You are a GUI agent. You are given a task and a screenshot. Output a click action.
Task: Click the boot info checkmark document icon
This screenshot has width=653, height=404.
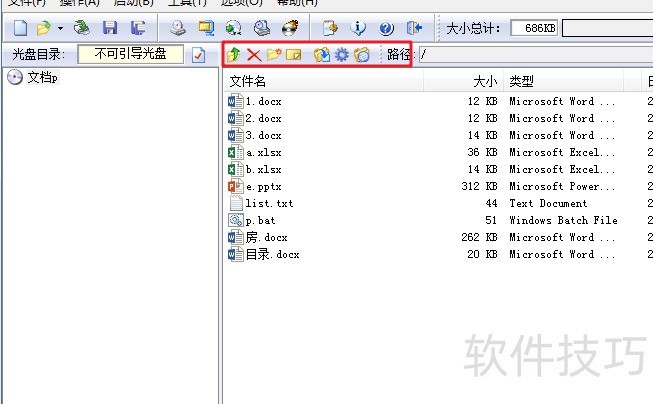(199, 55)
